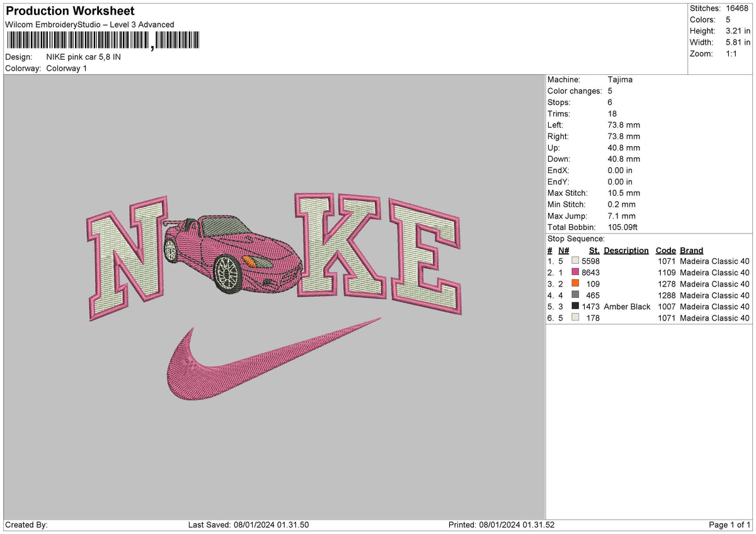Click the Width value 5.81 in

coord(738,42)
